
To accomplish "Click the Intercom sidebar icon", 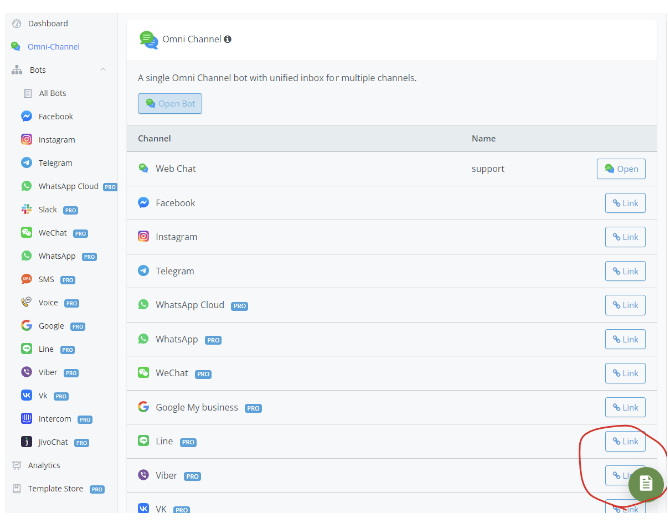I will point(26,419).
